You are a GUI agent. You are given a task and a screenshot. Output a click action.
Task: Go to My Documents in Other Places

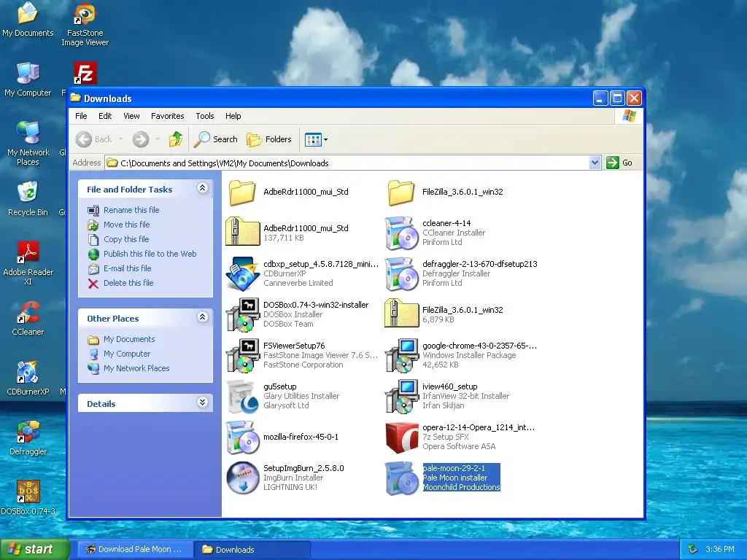129,339
